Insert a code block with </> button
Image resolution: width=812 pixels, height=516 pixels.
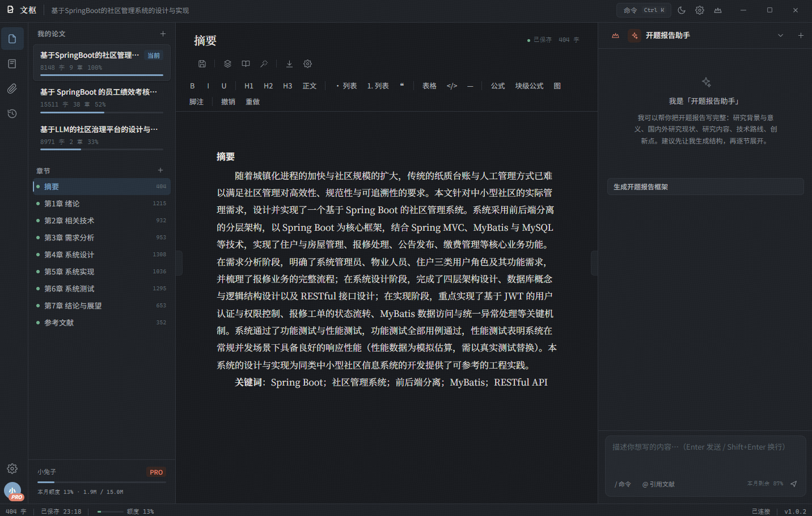click(452, 86)
